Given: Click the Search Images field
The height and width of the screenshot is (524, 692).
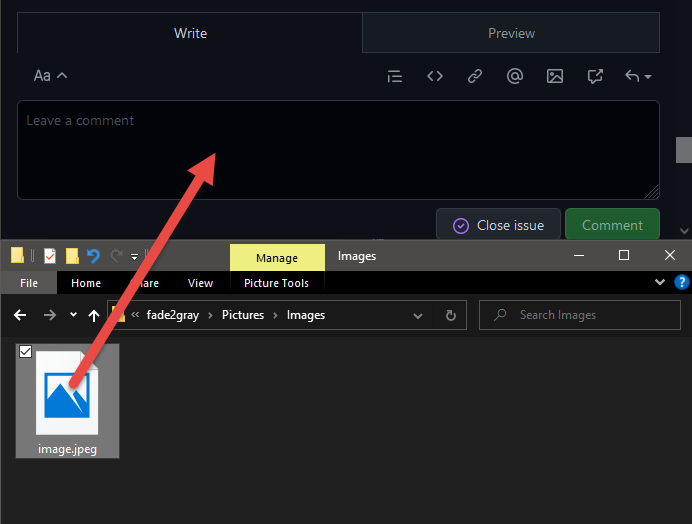Looking at the screenshot, I should click(580, 315).
